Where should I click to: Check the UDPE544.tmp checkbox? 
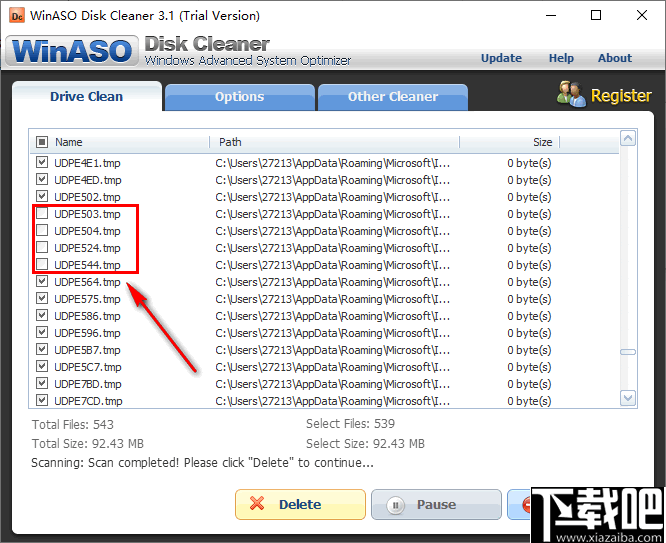pos(42,264)
